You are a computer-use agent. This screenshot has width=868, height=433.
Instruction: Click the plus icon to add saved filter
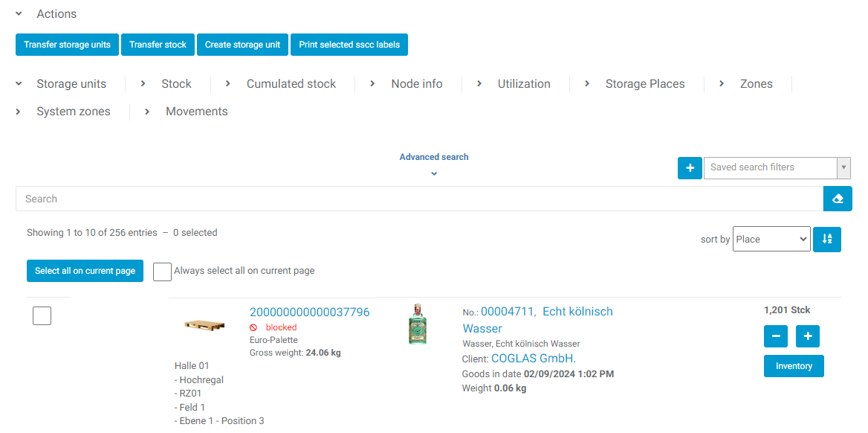tap(690, 168)
